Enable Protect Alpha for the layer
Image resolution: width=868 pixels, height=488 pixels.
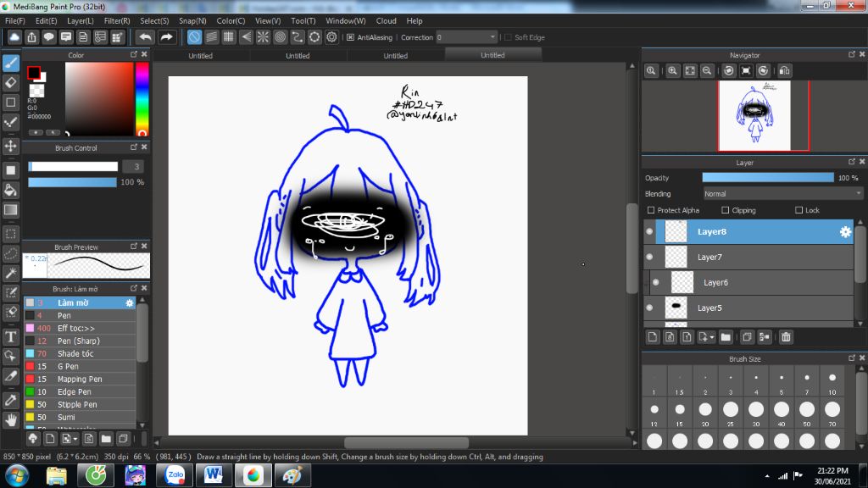(651, 210)
